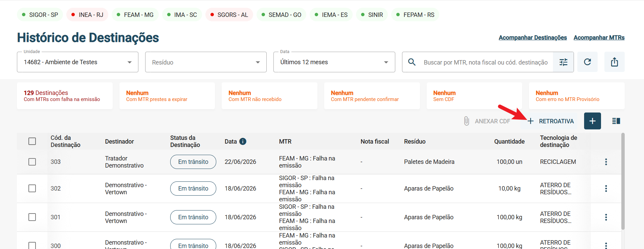Image resolution: width=644 pixels, height=249 pixels.
Task: Click the SINIR status chip
Action: 372,15
